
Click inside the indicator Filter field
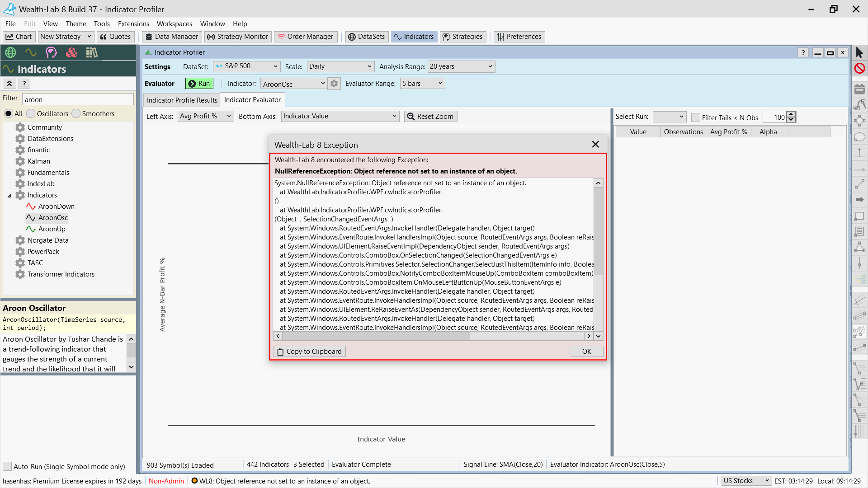78,99
